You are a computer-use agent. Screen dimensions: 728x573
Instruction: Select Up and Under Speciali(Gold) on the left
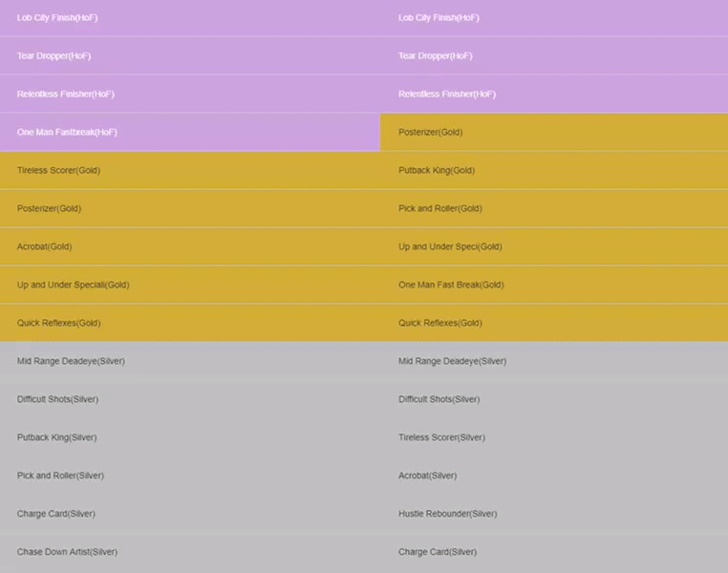pyautogui.click(x=190, y=285)
